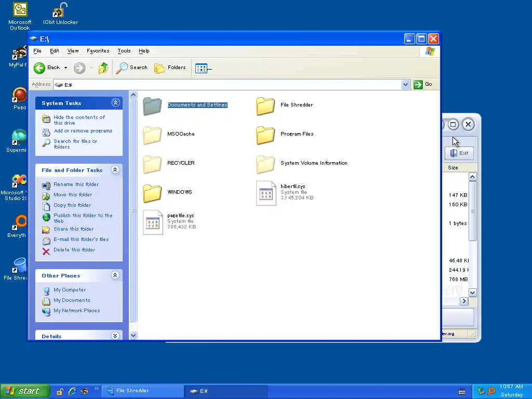Select the System Volume Information folder icon
Screen dimensions: 532x399
(x=265, y=164)
